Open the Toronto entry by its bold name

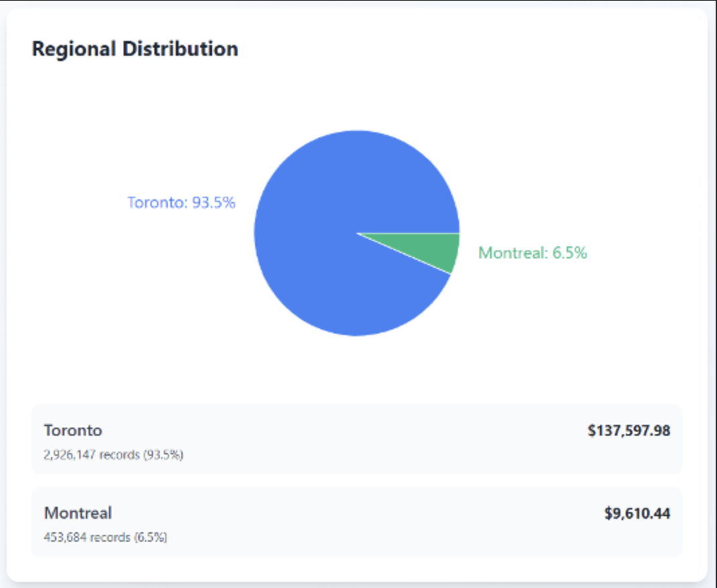[x=73, y=430]
